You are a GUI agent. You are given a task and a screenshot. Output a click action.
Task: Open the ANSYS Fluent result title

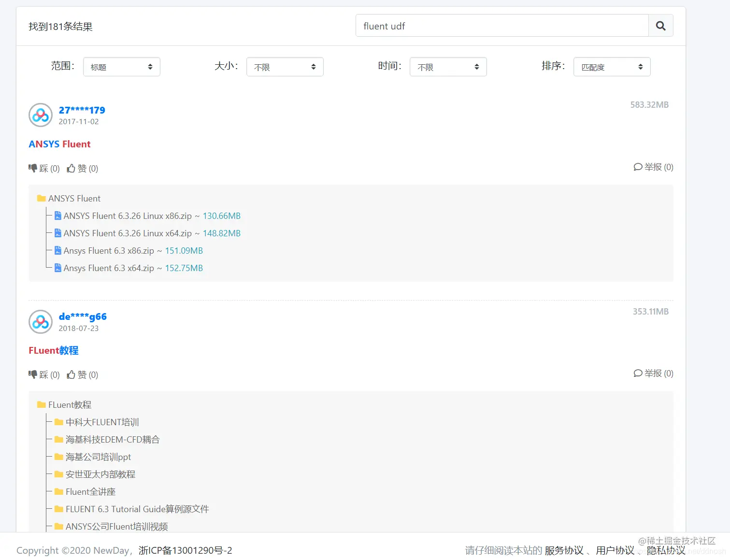59,144
